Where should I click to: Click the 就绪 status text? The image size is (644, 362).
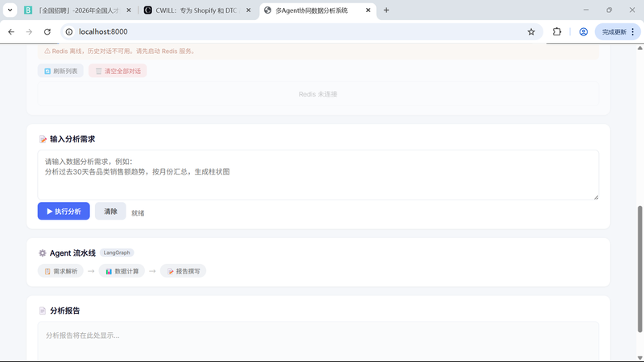tap(138, 213)
